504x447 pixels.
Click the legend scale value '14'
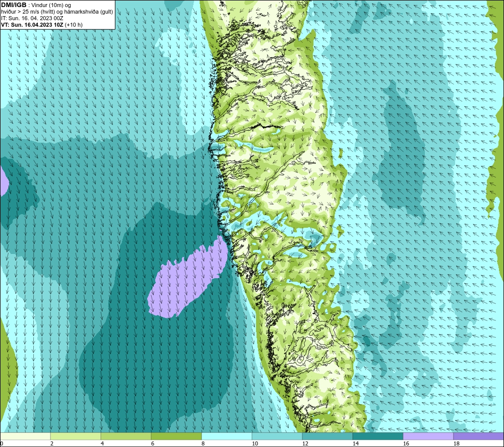click(x=355, y=444)
